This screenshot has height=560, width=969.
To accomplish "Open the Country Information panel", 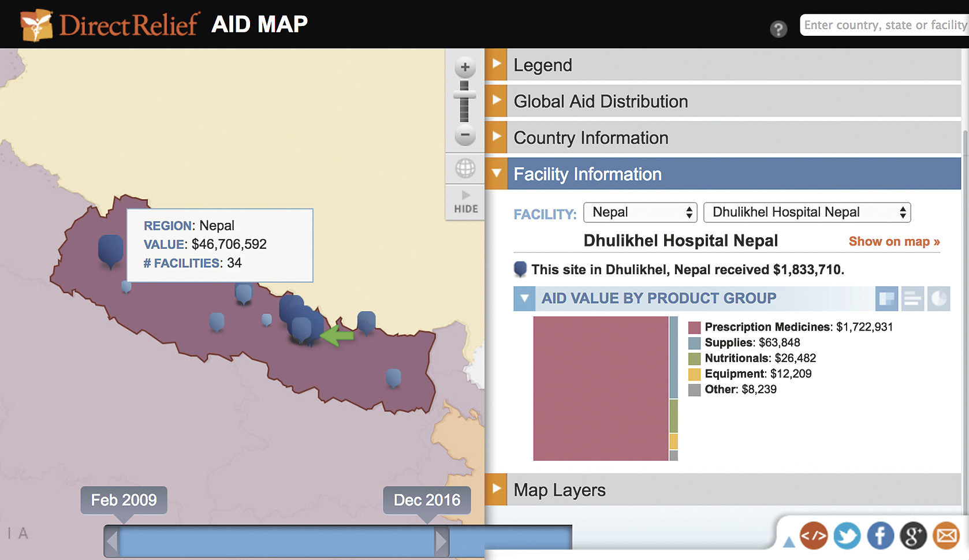I will pos(591,137).
